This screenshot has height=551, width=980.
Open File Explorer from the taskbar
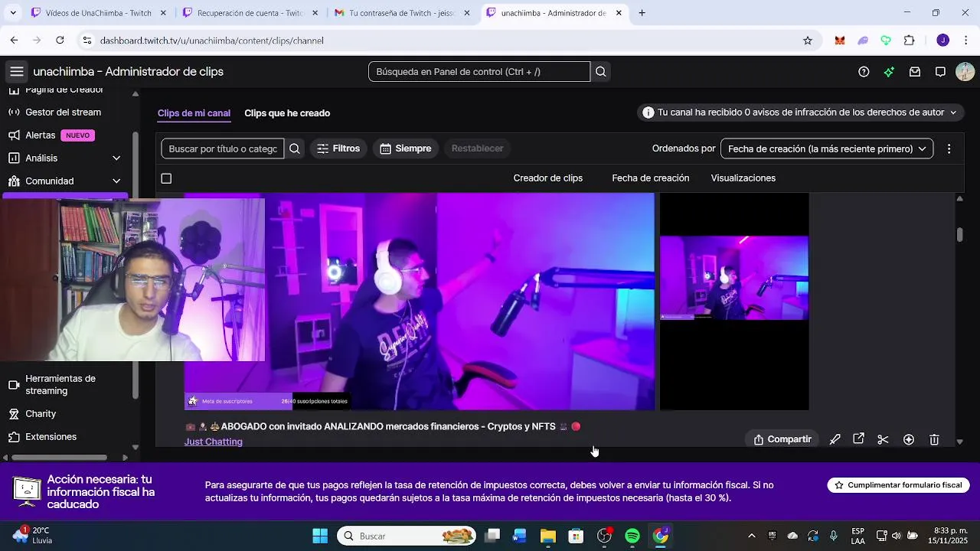click(547, 536)
